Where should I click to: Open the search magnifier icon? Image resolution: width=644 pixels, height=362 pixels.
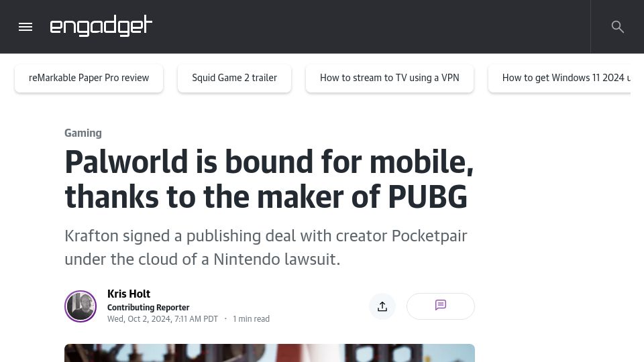[x=617, y=27]
